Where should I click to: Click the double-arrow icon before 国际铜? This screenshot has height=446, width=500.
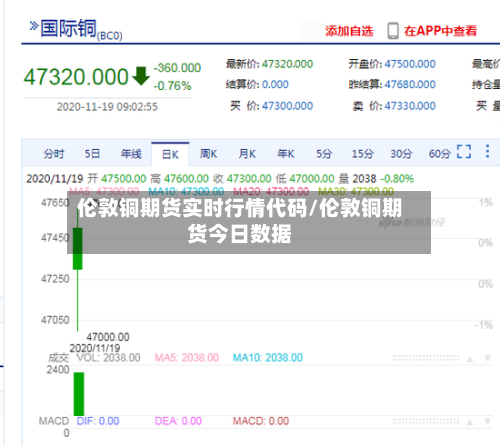click(33, 26)
